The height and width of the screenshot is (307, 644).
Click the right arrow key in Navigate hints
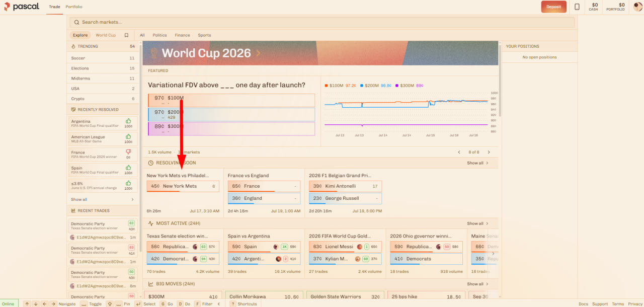click(x=53, y=304)
